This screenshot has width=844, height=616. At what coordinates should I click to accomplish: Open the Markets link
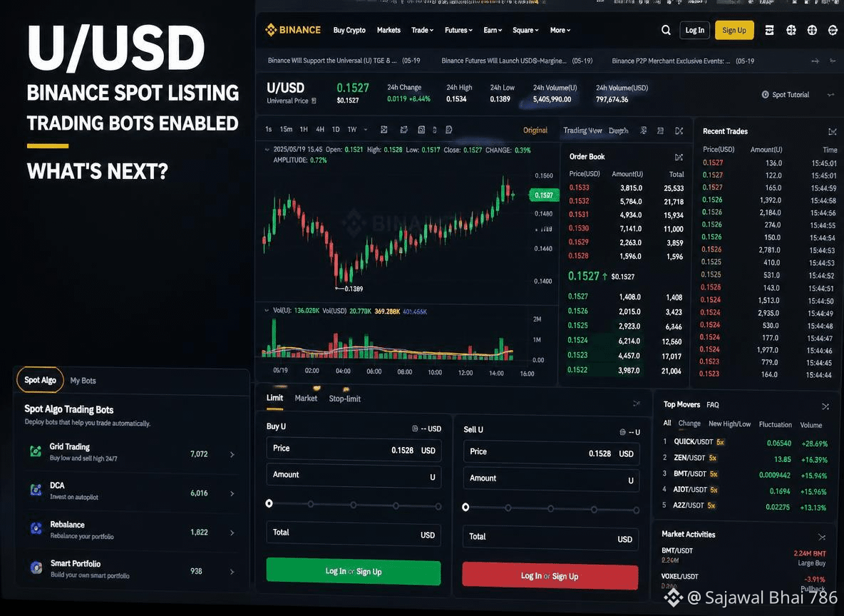[x=388, y=30]
